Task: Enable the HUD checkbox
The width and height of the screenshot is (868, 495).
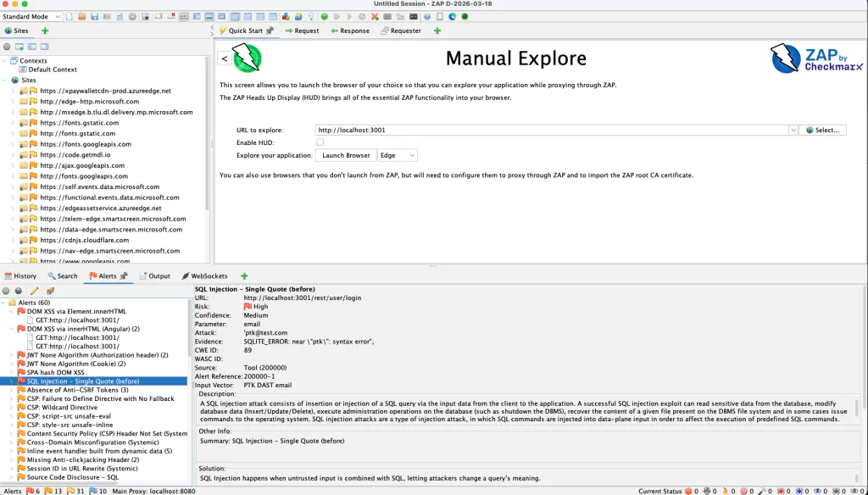Action: pos(320,142)
